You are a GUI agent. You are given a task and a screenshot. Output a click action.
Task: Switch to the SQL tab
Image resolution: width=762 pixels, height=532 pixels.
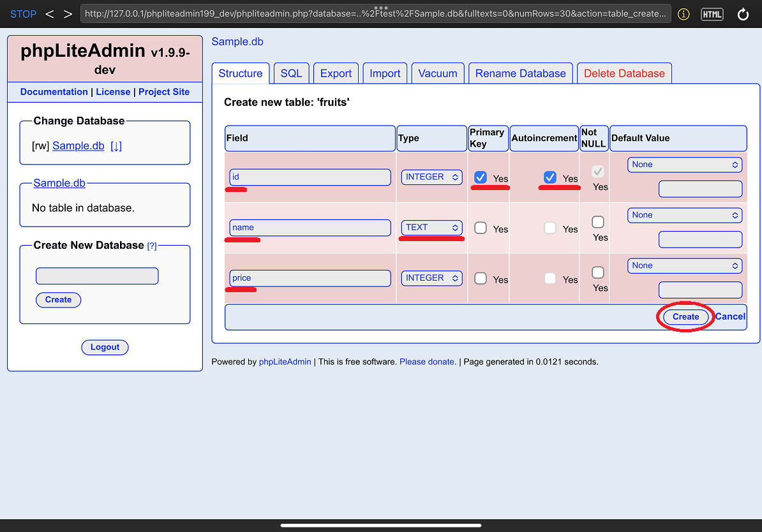pyautogui.click(x=292, y=73)
